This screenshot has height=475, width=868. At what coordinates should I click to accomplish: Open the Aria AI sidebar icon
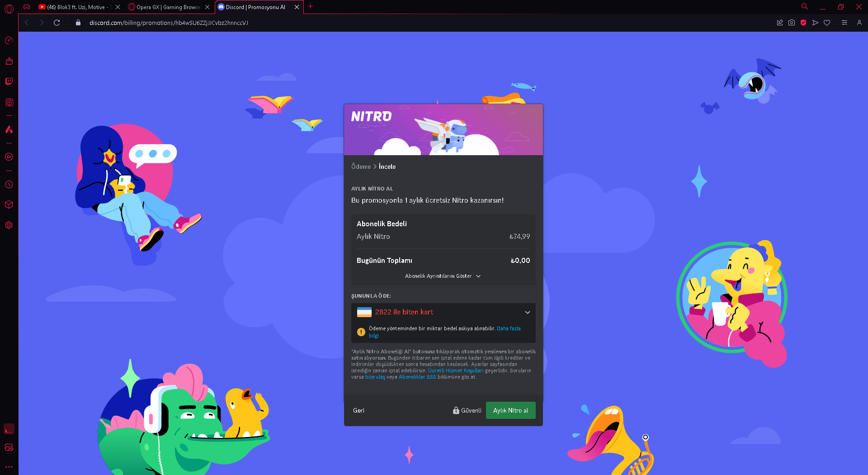tap(9, 129)
